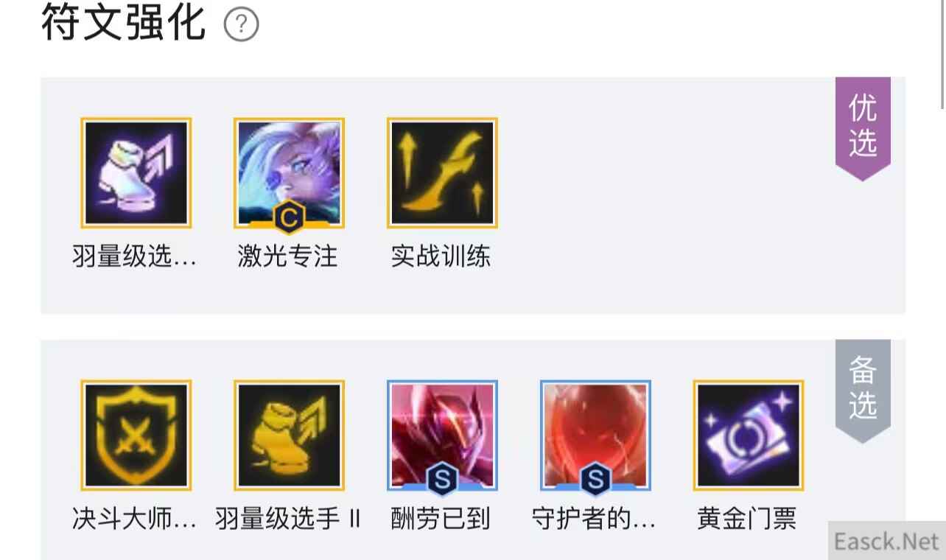946x560 pixels.
Task: Open the help icon beside 符文强化
Action: point(241,26)
